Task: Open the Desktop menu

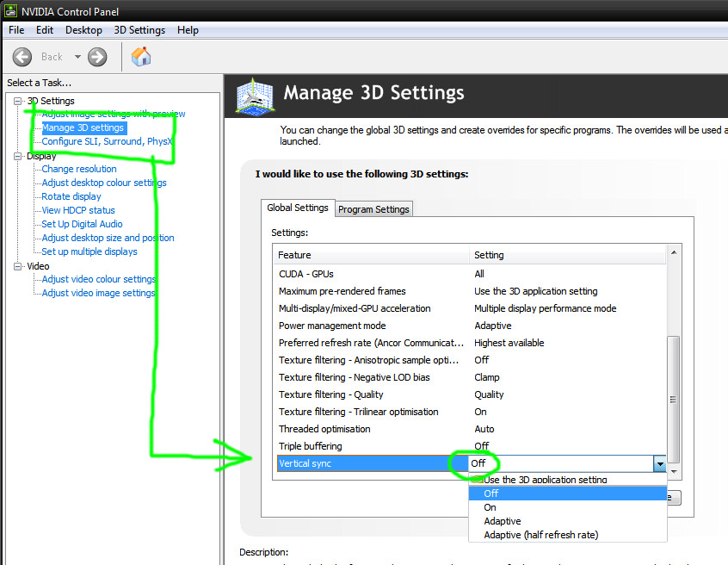Action: (x=83, y=30)
